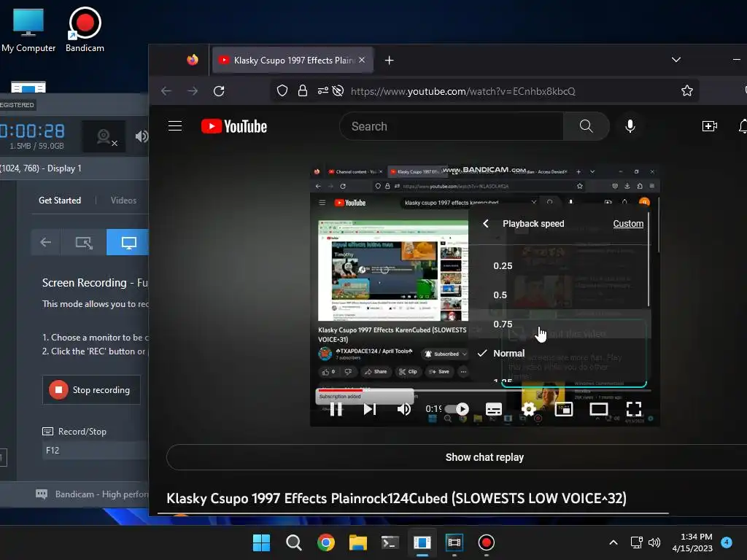Open the notification badge showing 4
This screenshot has height=560, width=747.
click(727, 542)
